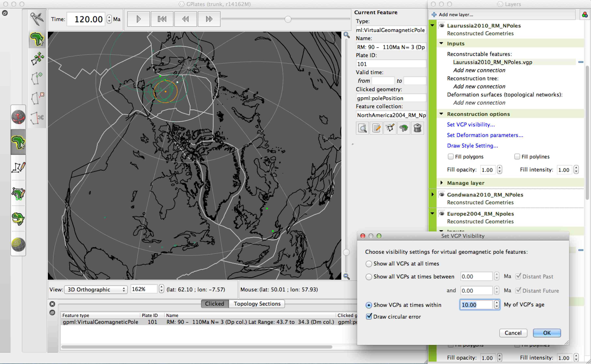
Task: Step backward one animation frame
Action: click(185, 19)
